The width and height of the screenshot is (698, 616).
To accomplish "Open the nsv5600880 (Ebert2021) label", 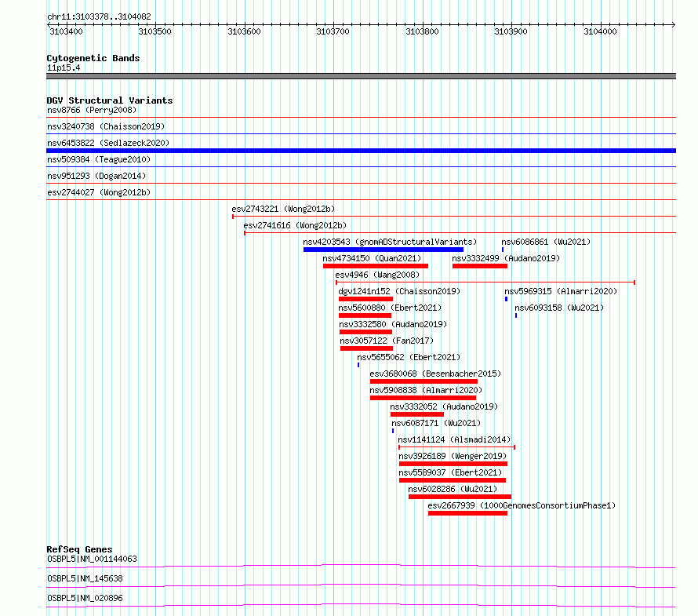I will [390, 308].
